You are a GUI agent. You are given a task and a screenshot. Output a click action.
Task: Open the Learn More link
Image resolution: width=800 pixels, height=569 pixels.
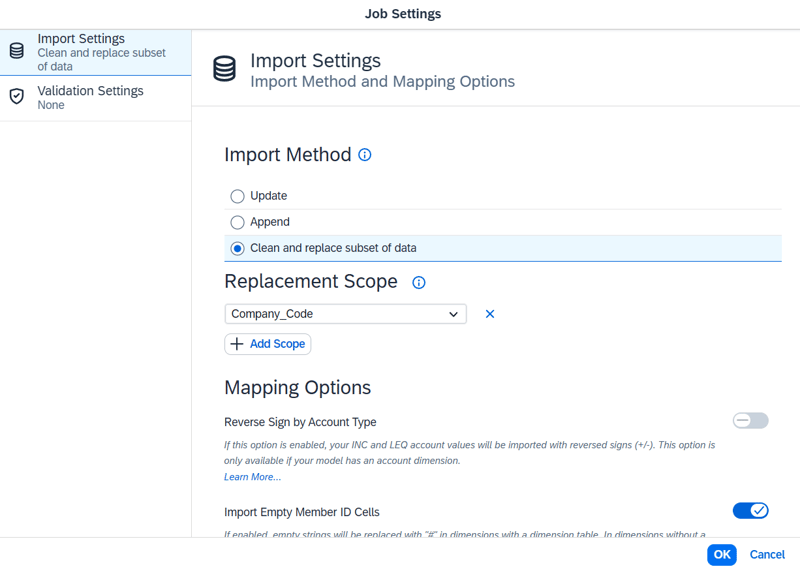point(252,477)
